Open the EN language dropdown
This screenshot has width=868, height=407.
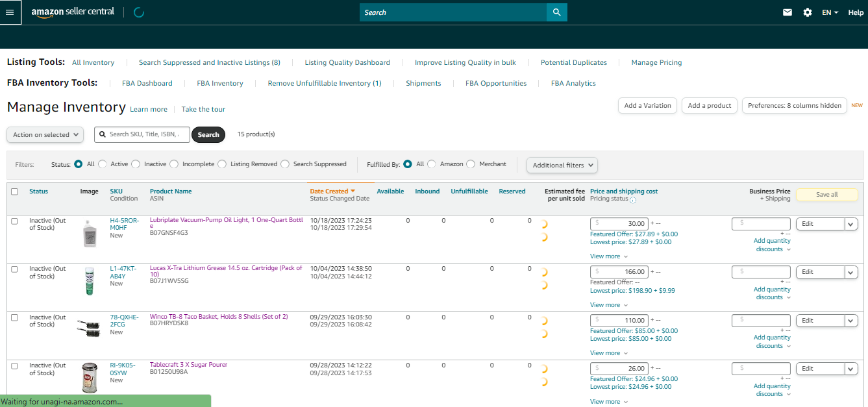click(830, 12)
